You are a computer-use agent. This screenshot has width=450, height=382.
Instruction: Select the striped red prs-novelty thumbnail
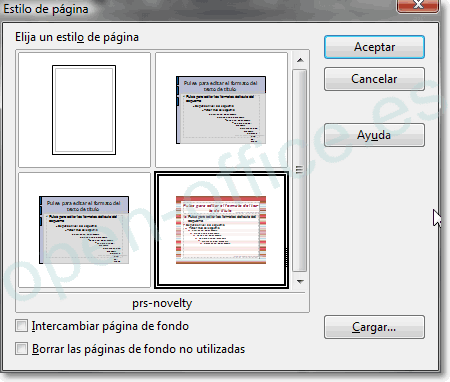221,230
